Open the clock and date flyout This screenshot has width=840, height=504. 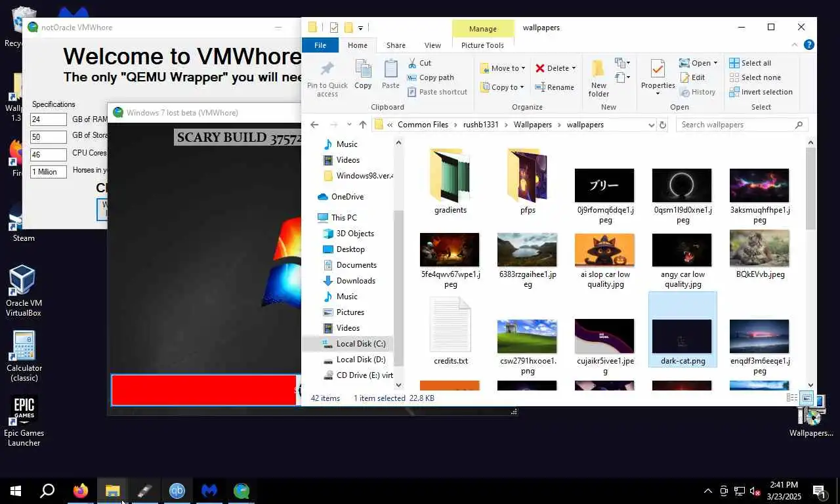click(x=784, y=491)
